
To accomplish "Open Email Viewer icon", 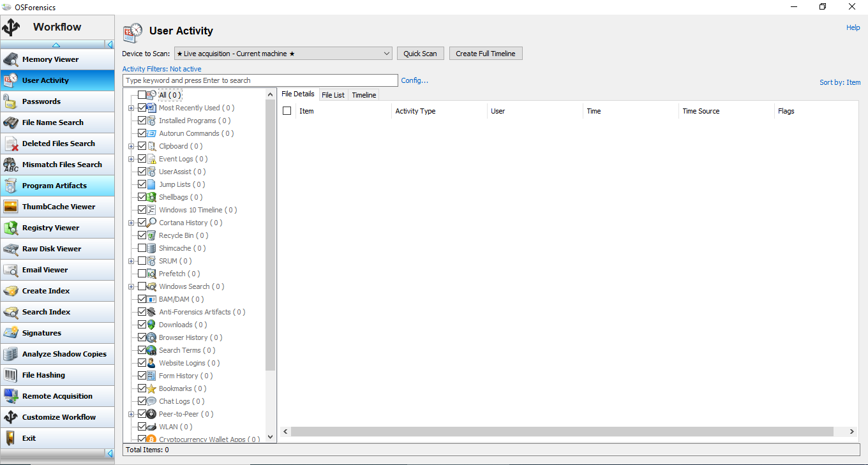I will (11, 270).
